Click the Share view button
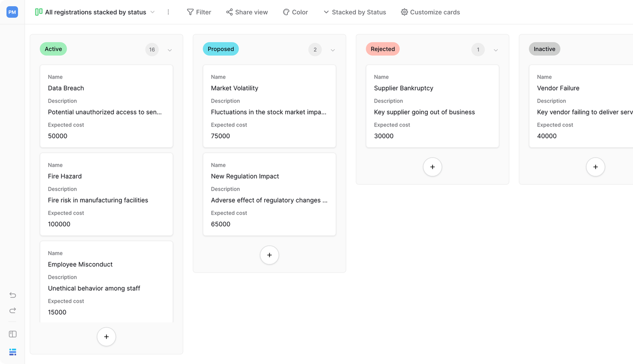 point(247,12)
